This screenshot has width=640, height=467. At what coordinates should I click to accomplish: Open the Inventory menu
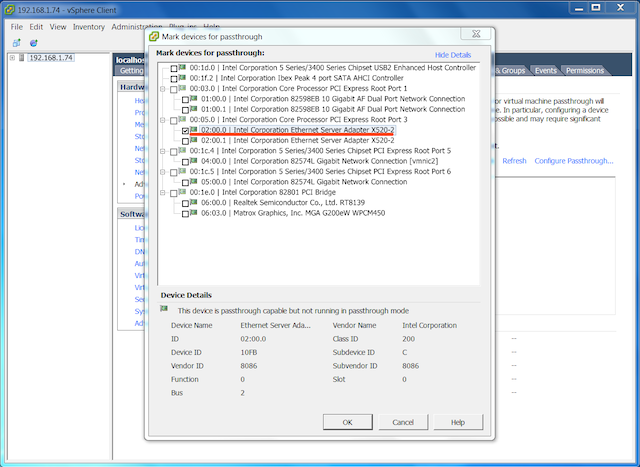89,27
